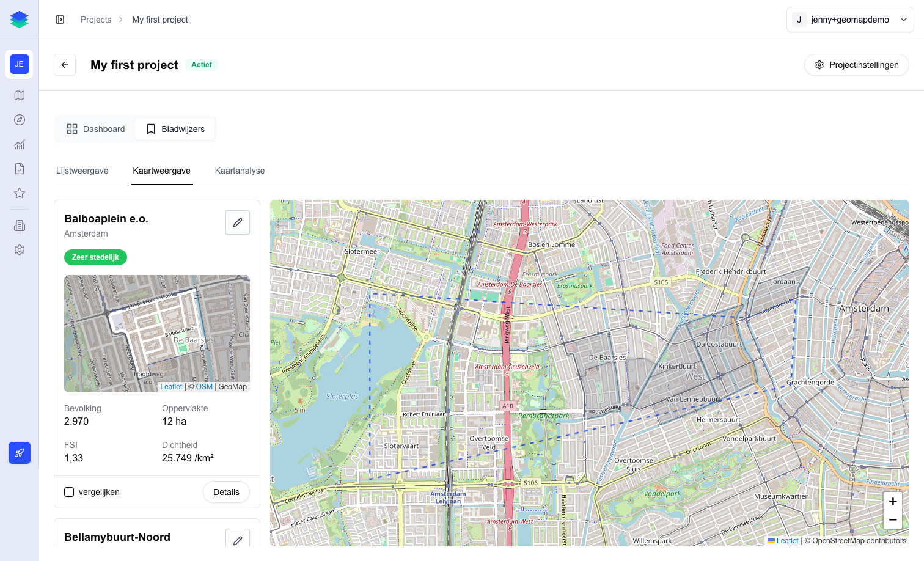
Task: Expand the jenny+geomapdemo account dropdown
Action: point(850,20)
